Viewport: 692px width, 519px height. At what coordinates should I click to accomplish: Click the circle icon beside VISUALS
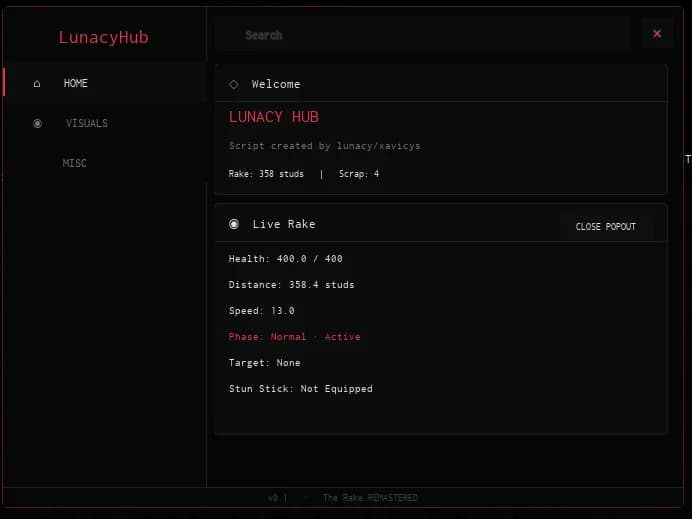(x=37, y=124)
